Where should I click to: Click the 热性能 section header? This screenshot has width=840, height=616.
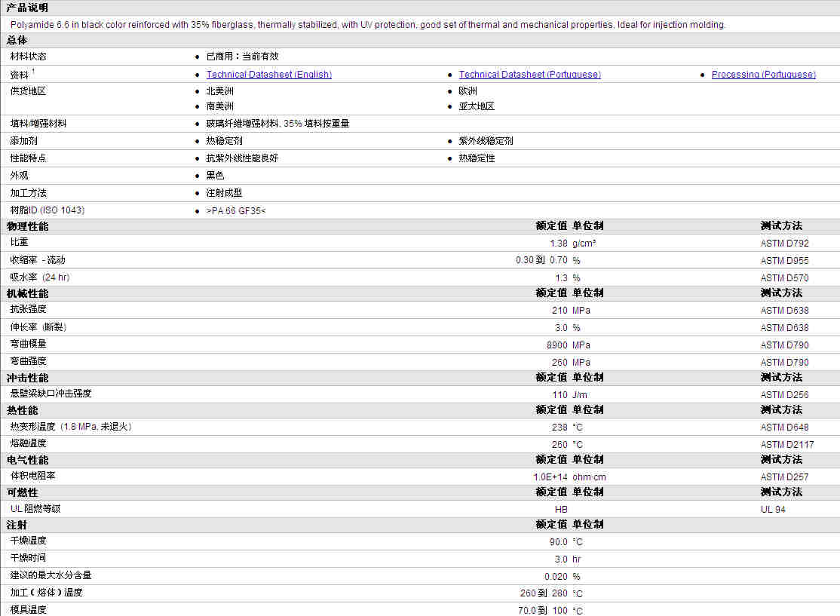pos(22,410)
